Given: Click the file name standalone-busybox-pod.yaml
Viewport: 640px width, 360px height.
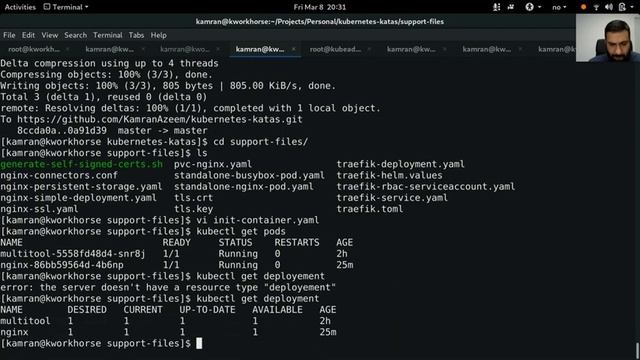Looking at the screenshot, I should [249, 175].
